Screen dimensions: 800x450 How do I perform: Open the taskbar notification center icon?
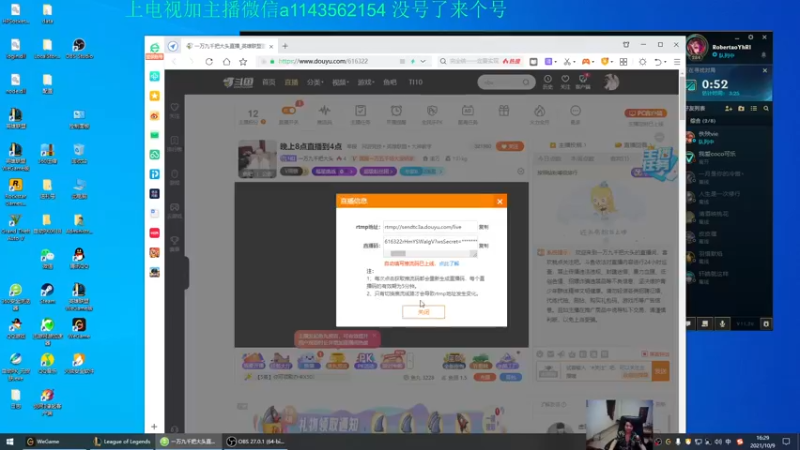tap(786, 442)
